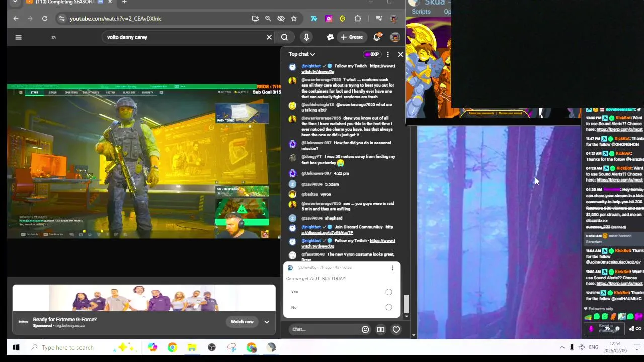Screen dimensions: 644x362
Task: Select the No poll option
Action: [x=388, y=307]
